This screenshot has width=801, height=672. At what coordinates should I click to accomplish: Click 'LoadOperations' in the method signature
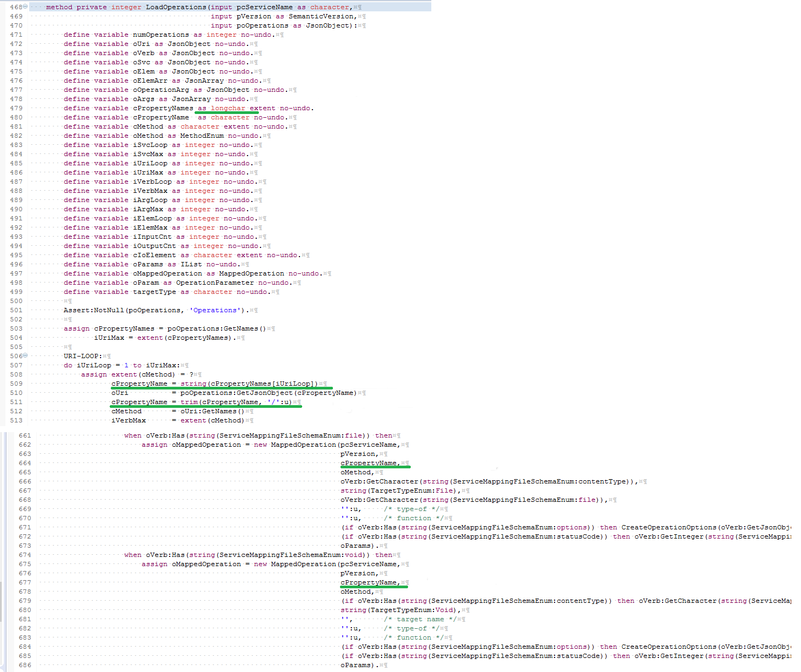pos(176,7)
